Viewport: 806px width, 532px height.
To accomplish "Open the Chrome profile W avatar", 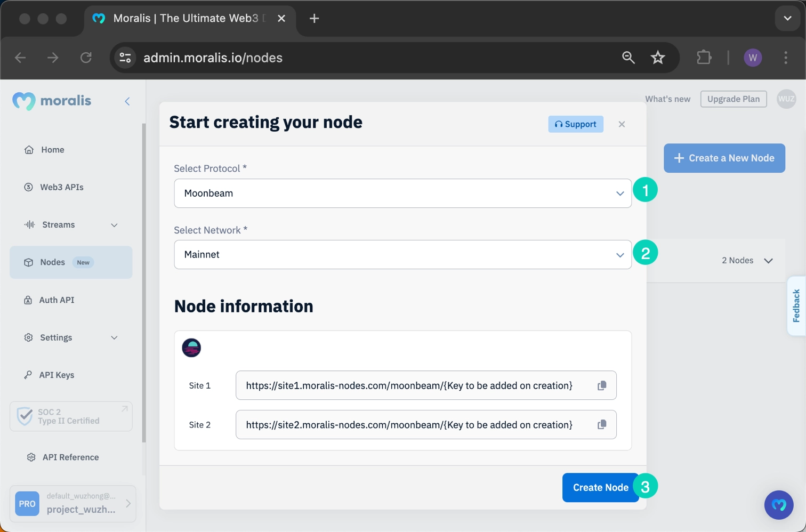I will pyautogui.click(x=753, y=58).
